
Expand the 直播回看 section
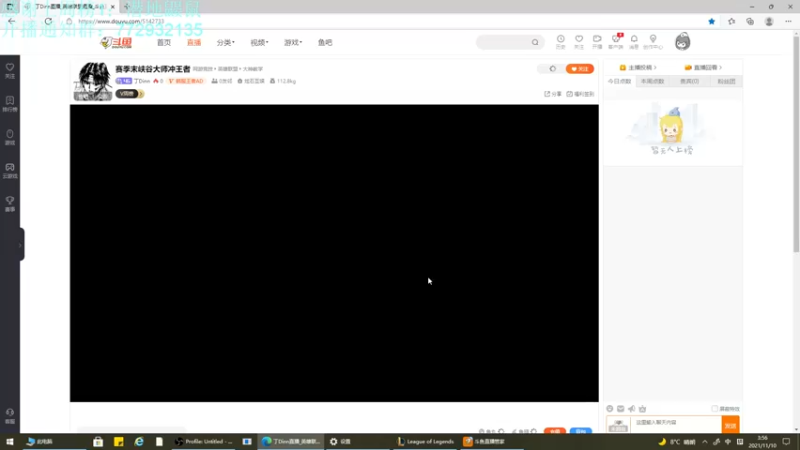(x=703, y=67)
